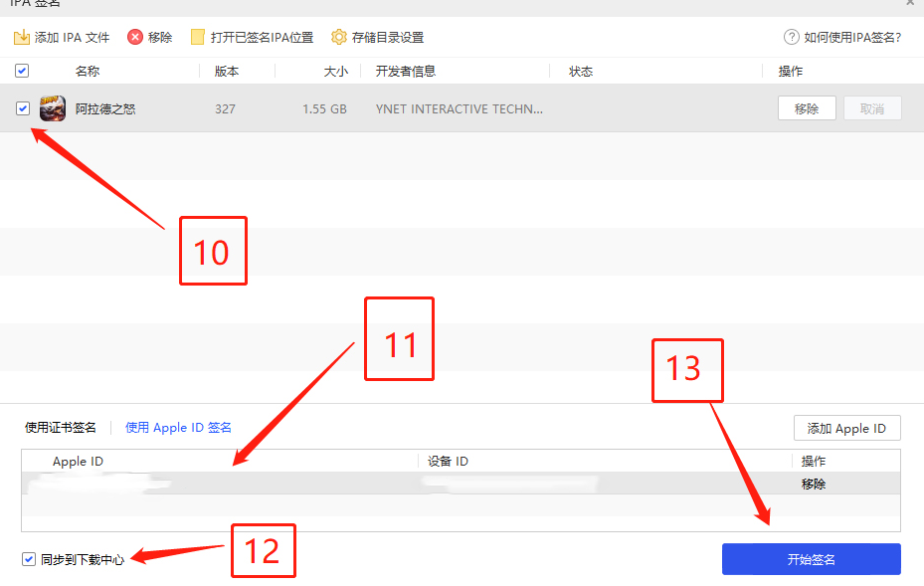Toggle the select-all checkbox in header
The image size is (924, 586).
[x=22, y=71]
